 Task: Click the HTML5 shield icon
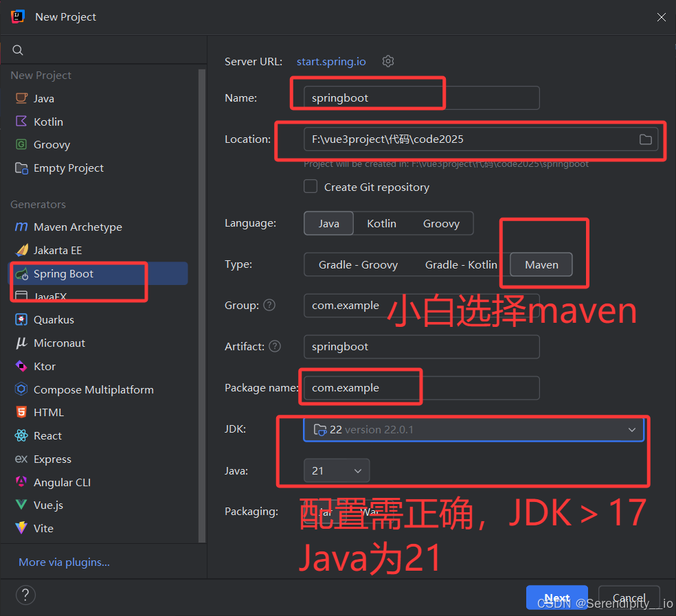point(21,412)
